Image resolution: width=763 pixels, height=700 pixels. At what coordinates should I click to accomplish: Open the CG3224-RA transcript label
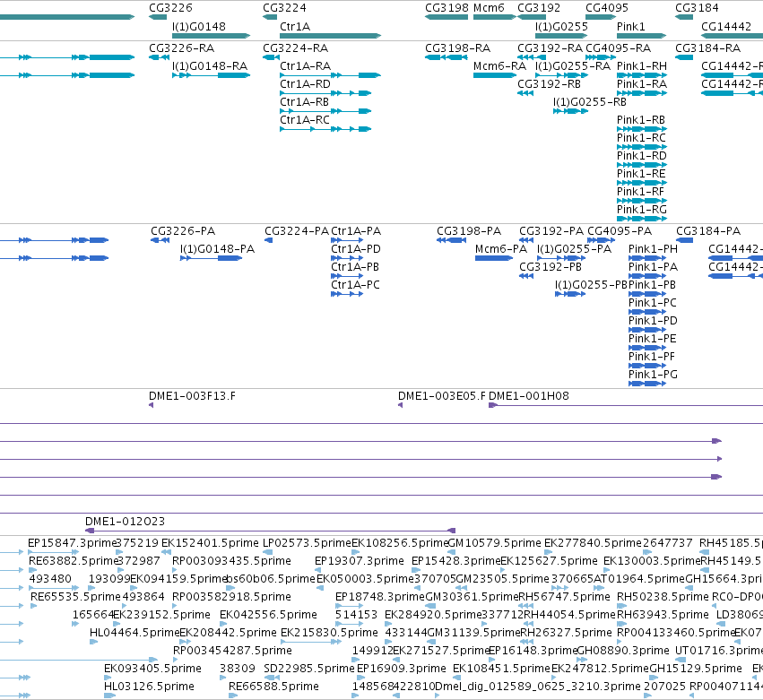pyautogui.click(x=295, y=48)
